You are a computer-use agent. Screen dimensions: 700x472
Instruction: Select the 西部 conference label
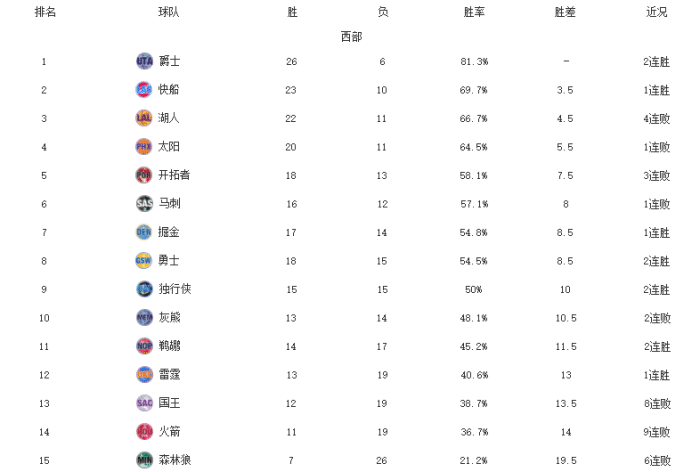[351, 36]
